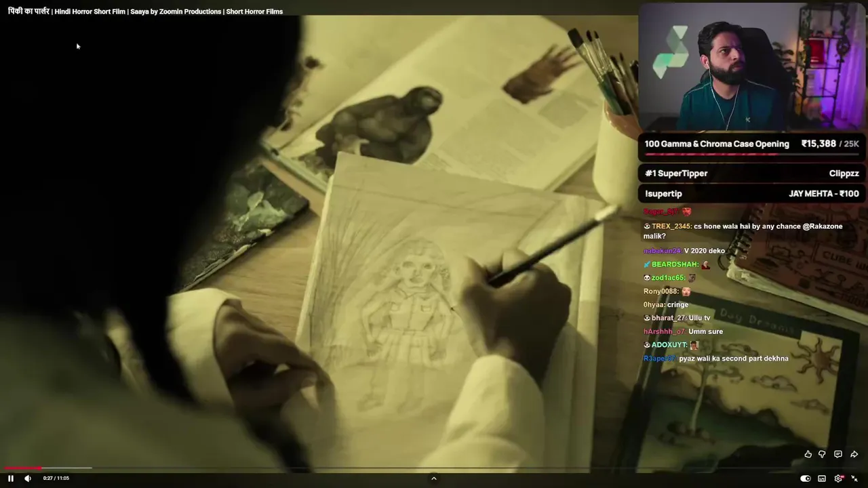Dislike the video with thumbs down
The image size is (868, 488).
822,454
